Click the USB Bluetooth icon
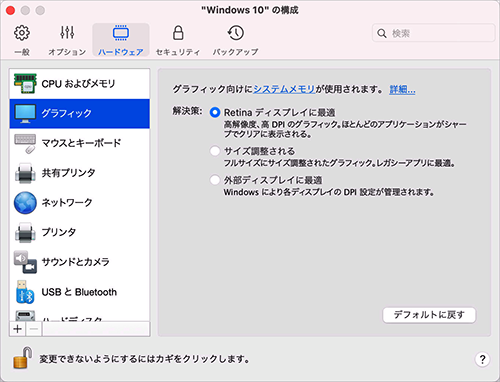500x382 pixels. click(25, 292)
